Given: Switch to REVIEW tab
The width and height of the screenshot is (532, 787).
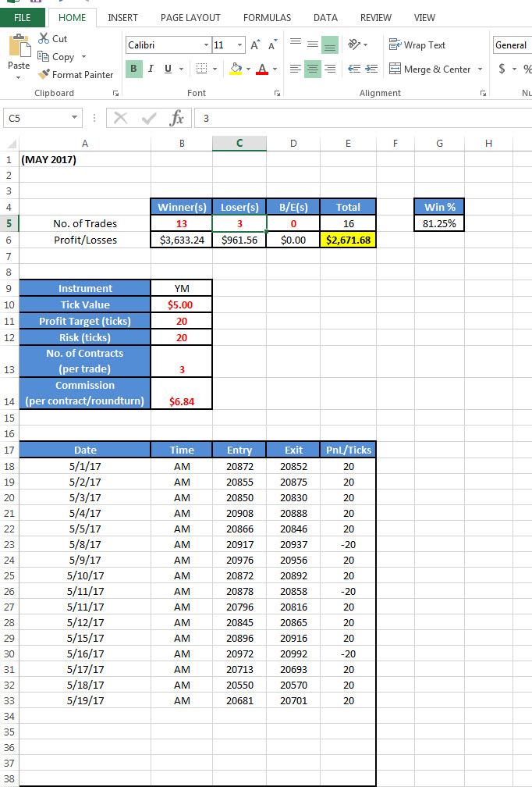Looking at the screenshot, I should click(x=375, y=17).
